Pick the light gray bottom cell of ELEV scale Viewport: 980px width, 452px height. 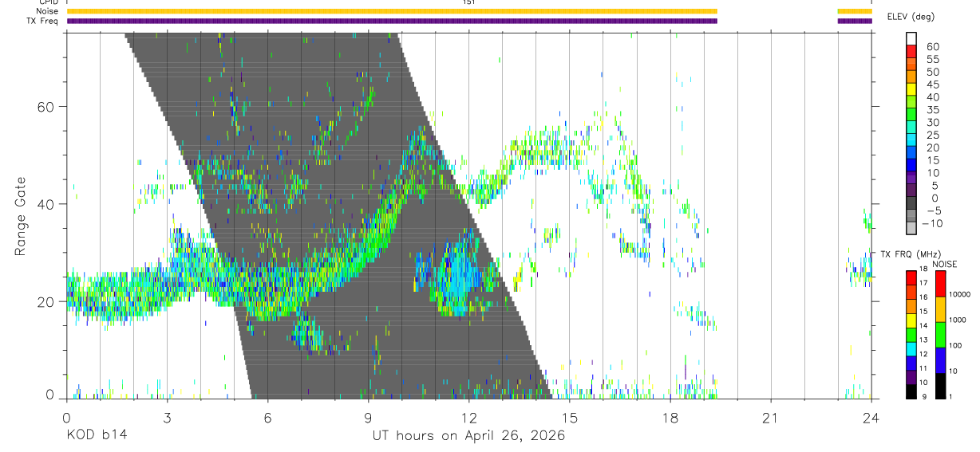pos(911,229)
